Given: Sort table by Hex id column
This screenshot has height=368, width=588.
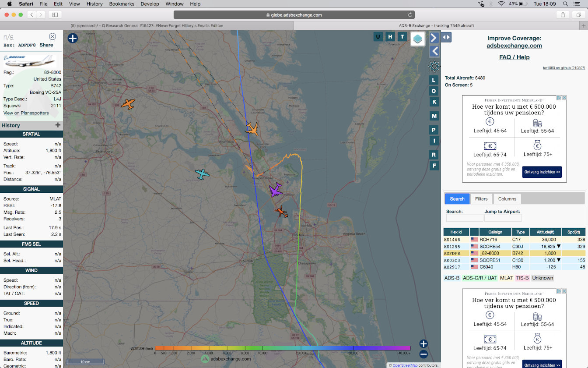Looking at the screenshot, I should 456,232.
